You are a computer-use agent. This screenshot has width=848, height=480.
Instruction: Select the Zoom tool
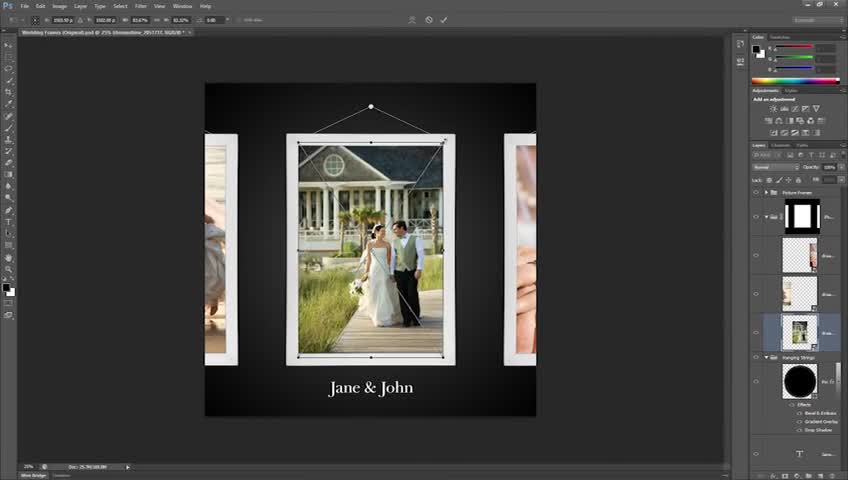(x=8, y=269)
